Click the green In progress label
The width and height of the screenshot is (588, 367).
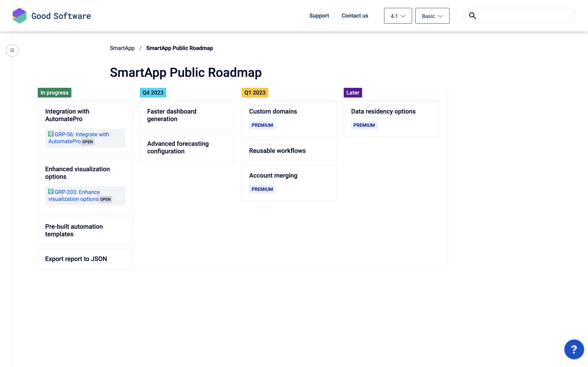54,93
